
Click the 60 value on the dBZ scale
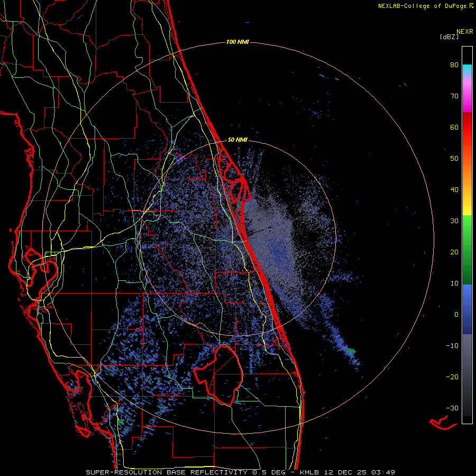454,127
